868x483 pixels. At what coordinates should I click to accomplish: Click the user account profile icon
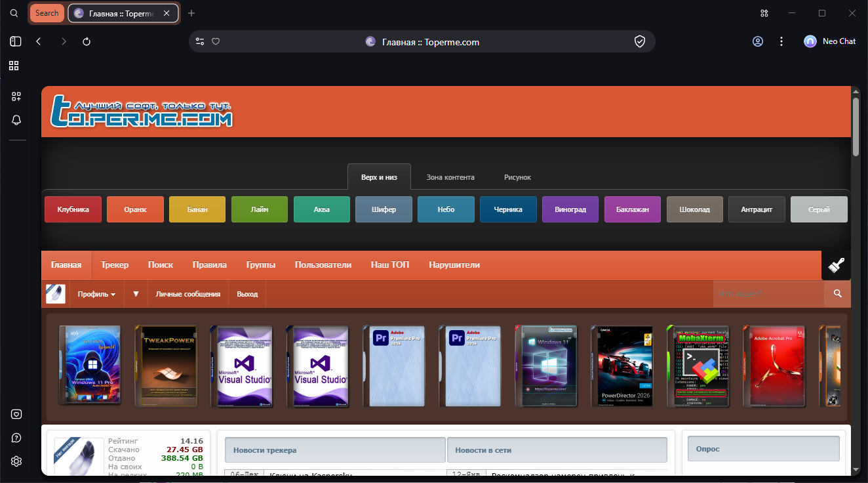coord(758,41)
